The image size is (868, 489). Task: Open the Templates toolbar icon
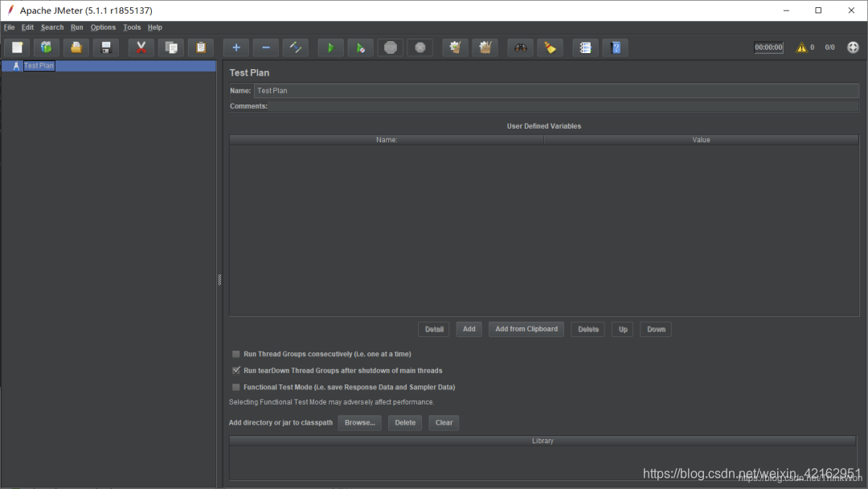[47, 47]
